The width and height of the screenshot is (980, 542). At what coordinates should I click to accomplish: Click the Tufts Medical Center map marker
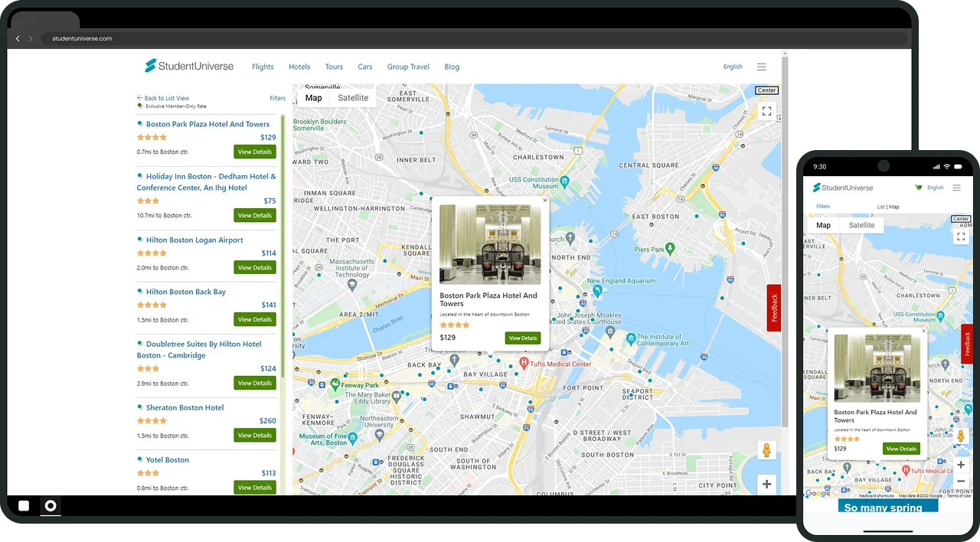click(x=524, y=362)
